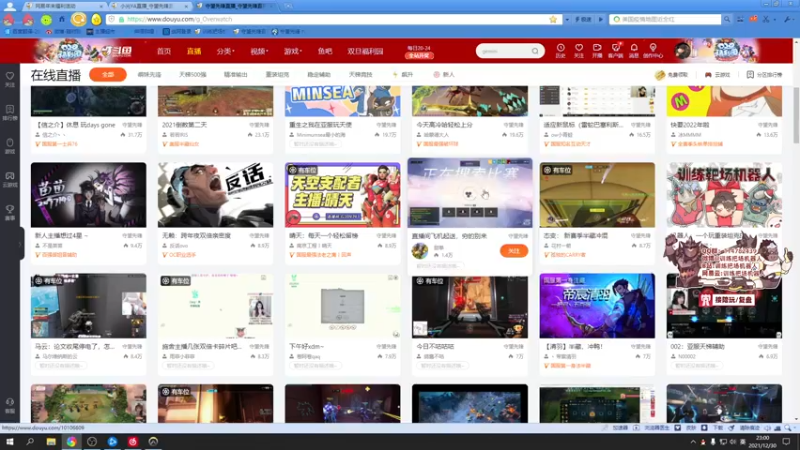Screen dimensions: 800x450
Task: Expand the 视频 dropdown menu
Action: tap(259, 51)
